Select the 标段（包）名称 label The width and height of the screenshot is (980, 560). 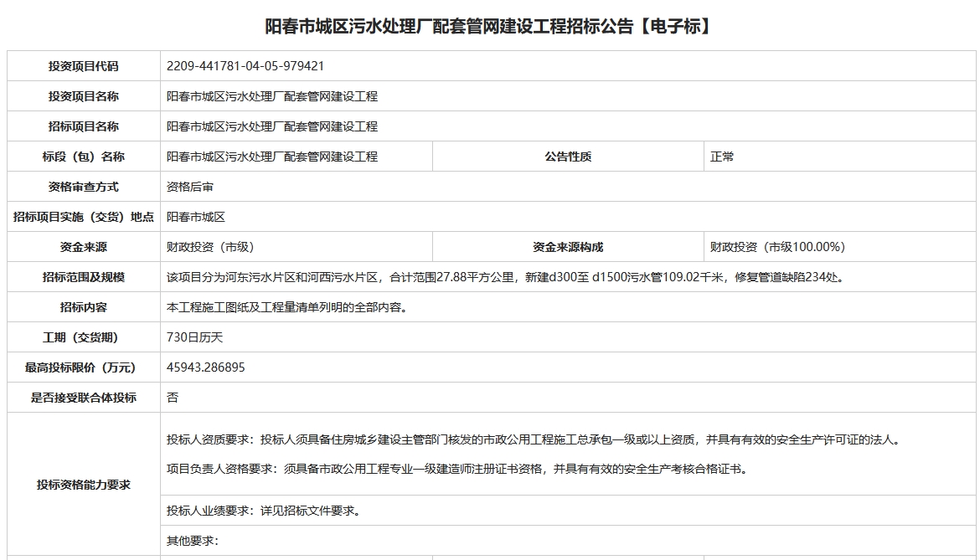[84, 157]
